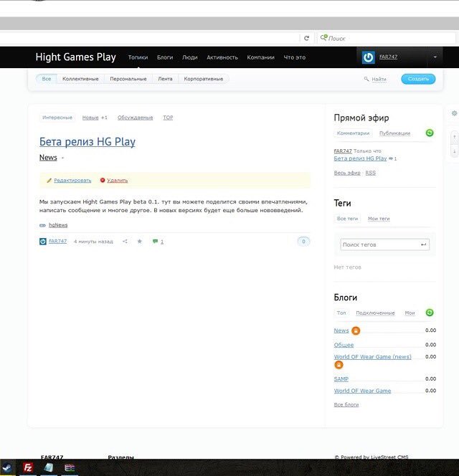This screenshot has height=476, width=459.
Task: Select the Все filter tab
Action: 47,79
